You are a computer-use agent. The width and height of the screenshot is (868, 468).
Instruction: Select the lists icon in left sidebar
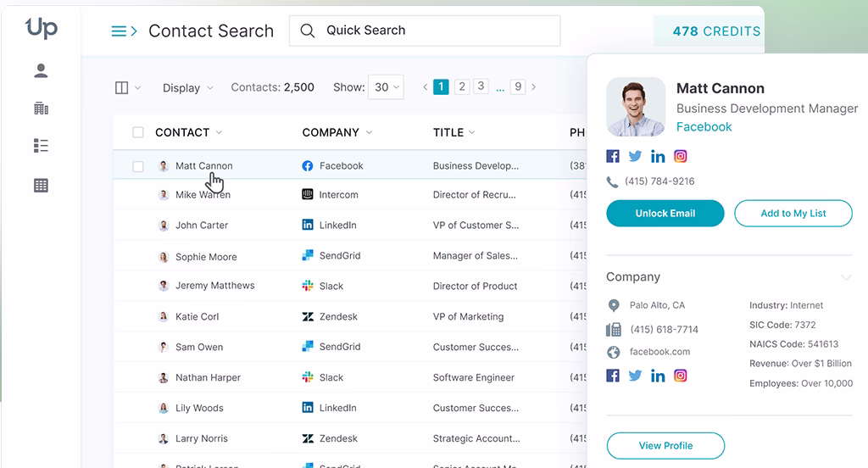41,146
